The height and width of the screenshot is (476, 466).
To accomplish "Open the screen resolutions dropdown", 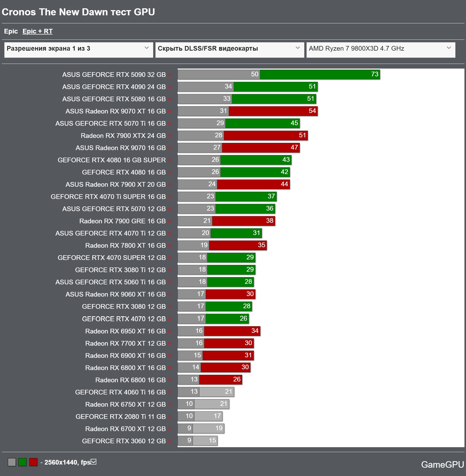I will coord(79,50).
